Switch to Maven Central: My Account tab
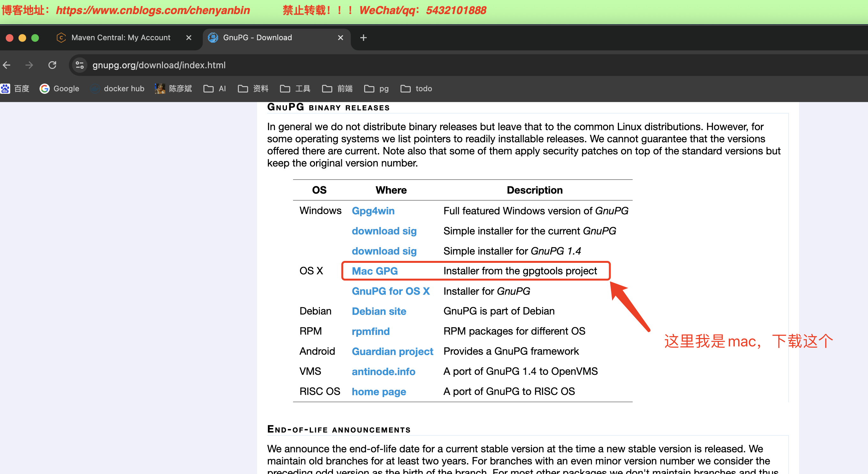 pos(121,38)
